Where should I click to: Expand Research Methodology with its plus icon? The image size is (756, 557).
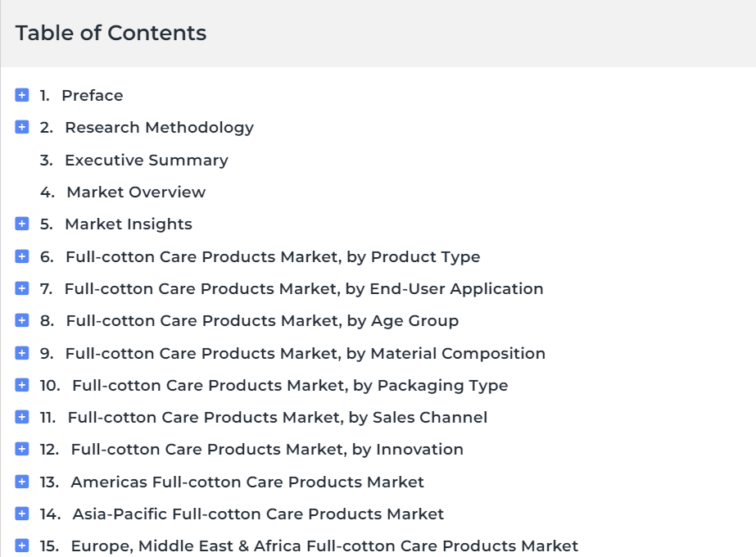click(x=21, y=127)
